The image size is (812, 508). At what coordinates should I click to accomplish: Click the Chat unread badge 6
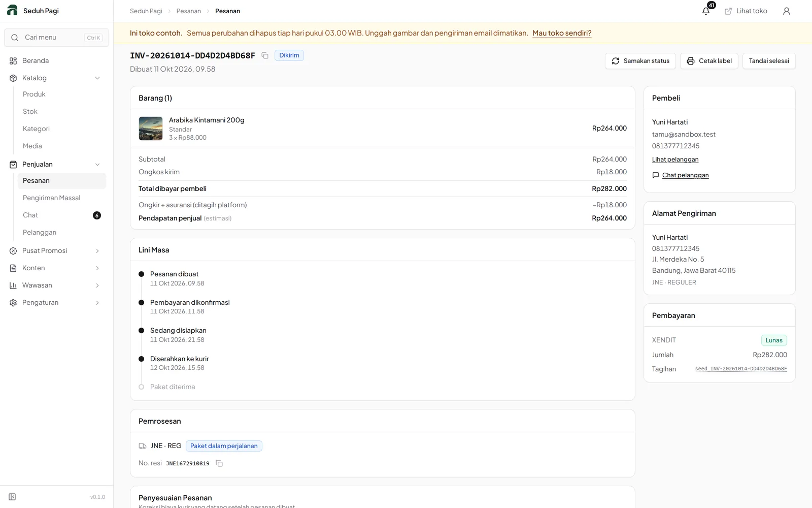[97, 215]
